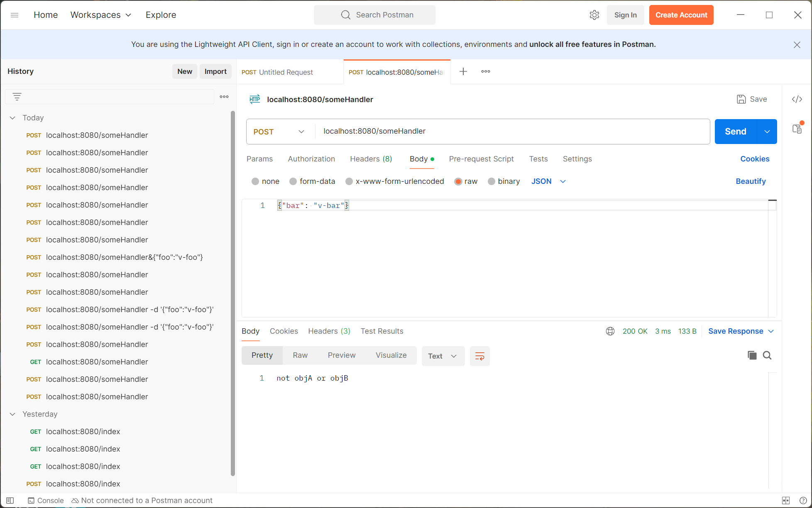
Task: Switch to the Params tab
Action: pyautogui.click(x=259, y=159)
